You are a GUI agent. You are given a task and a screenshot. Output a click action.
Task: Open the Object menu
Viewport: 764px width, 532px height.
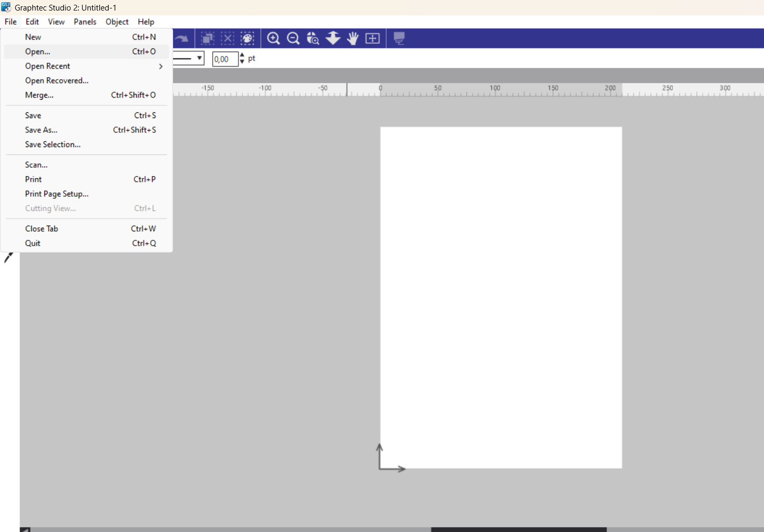117,22
